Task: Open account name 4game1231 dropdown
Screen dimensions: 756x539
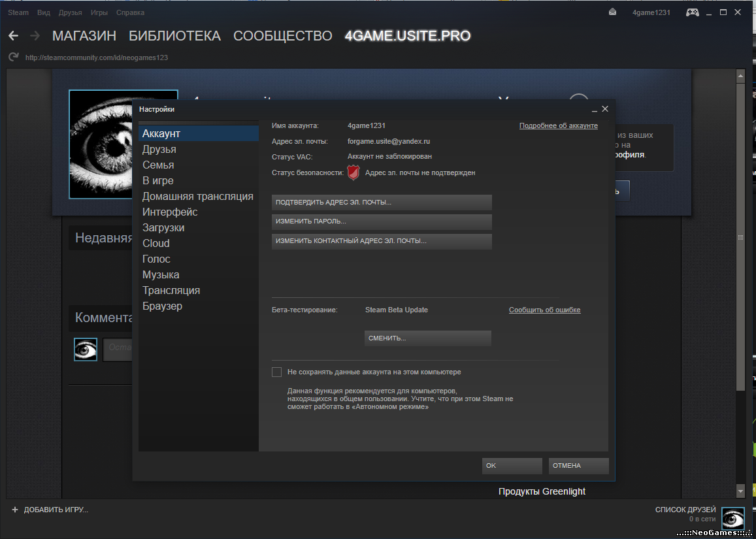Action: coord(651,12)
